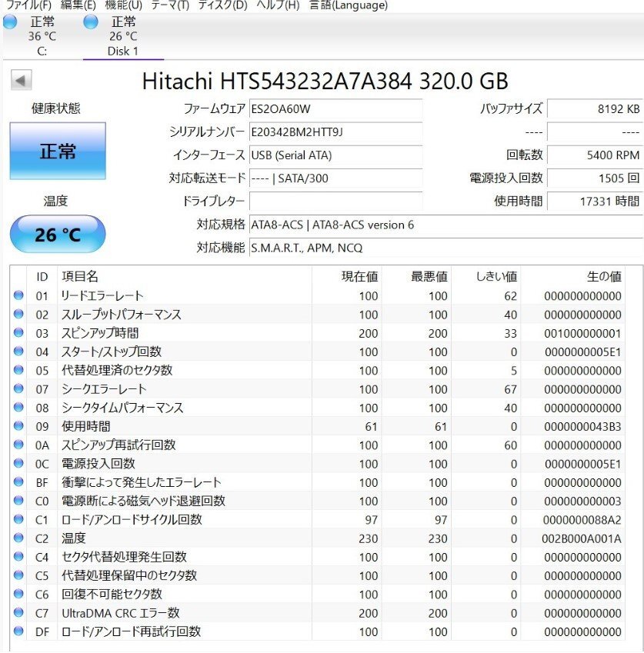Open the 機能(U) menu
This screenshot has width=644, height=653.
pyautogui.click(x=123, y=5)
